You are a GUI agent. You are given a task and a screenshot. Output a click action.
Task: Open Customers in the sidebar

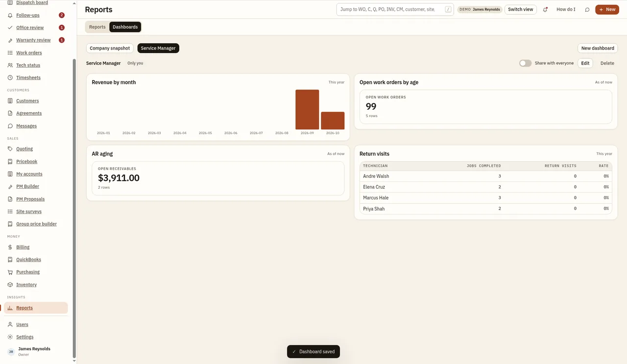click(x=27, y=101)
